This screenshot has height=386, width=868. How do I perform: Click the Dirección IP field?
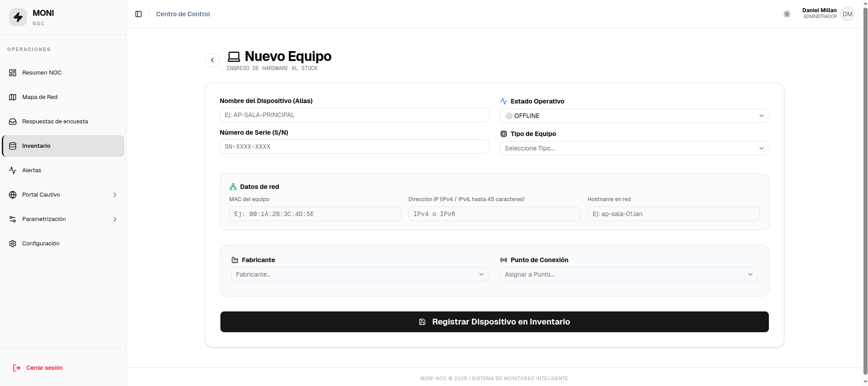(494, 214)
